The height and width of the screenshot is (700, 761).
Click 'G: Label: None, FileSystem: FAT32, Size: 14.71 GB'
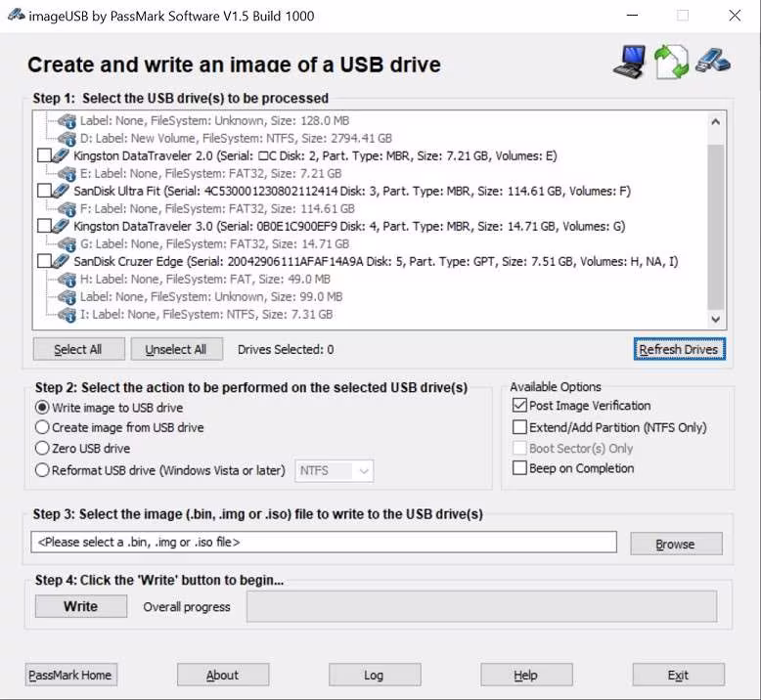214,244
